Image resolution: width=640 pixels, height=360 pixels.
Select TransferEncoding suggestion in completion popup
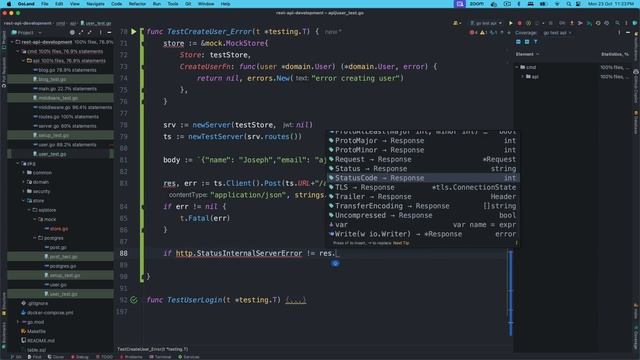pos(423,206)
